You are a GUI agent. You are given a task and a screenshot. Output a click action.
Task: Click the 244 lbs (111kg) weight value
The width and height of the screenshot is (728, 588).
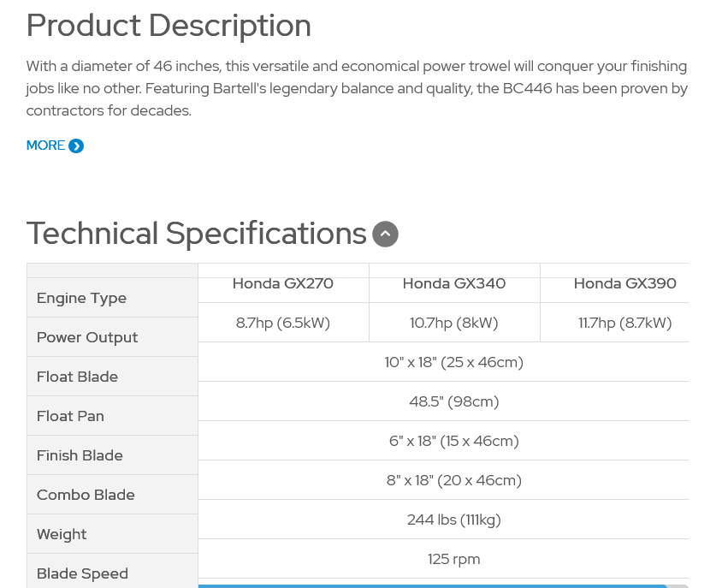click(454, 520)
